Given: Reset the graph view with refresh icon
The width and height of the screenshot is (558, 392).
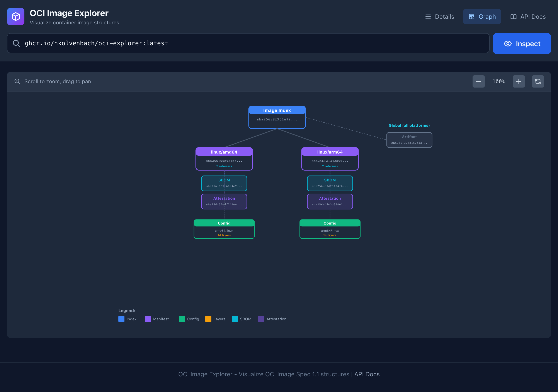Looking at the screenshot, I should tap(538, 81).
